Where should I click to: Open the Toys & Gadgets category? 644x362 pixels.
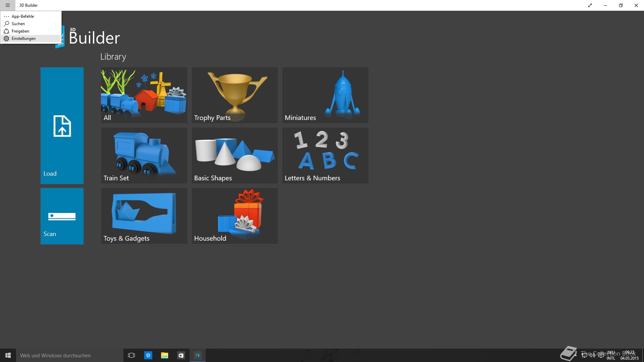tap(144, 216)
